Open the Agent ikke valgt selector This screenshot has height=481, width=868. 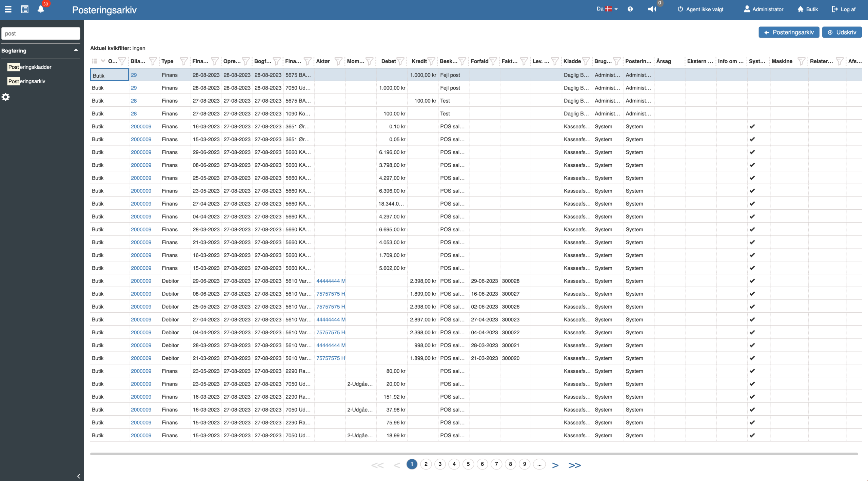click(x=700, y=9)
